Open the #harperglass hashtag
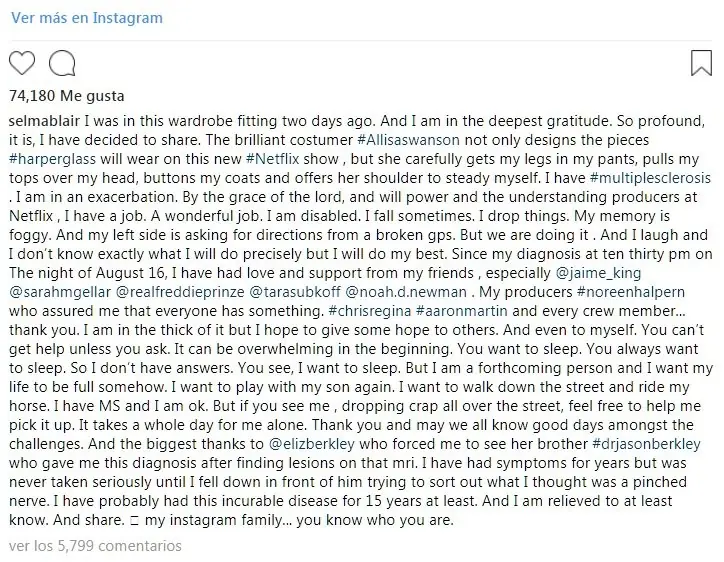The width and height of the screenshot is (724, 562). click(x=53, y=159)
